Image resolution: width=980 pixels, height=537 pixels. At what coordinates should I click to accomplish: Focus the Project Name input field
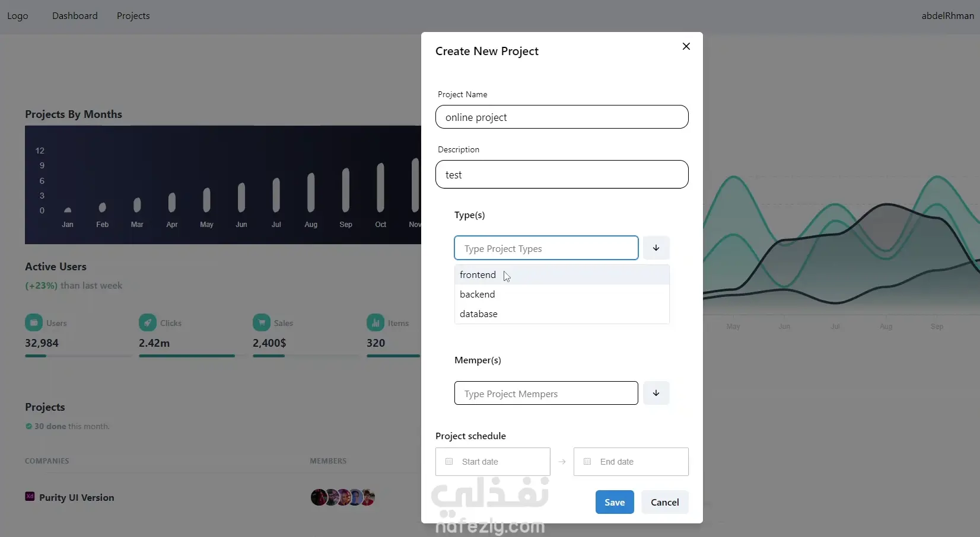pyautogui.click(x=562, y=117)
